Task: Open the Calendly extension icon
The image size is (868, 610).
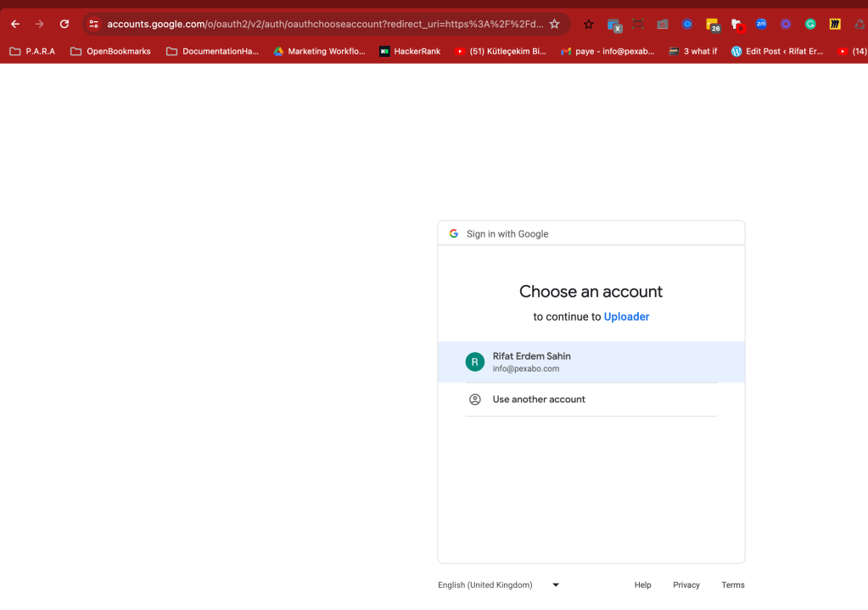Action: tap(687, 24)
